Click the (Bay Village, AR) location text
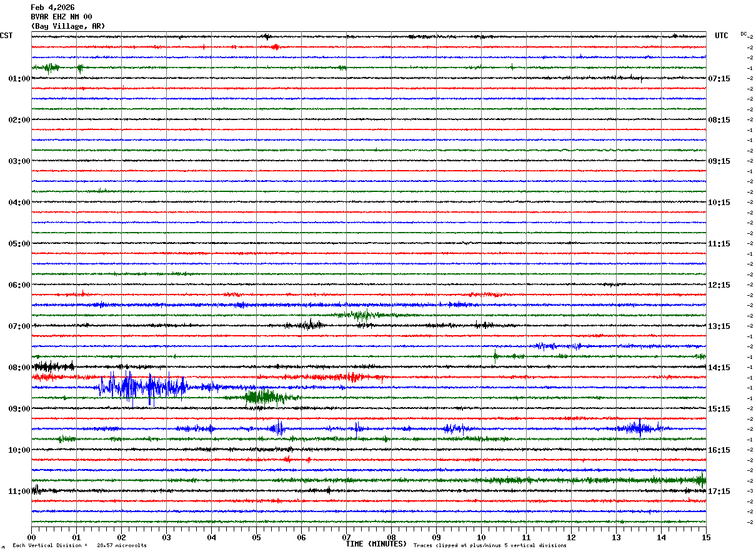Viewport: 756px width, 554px height. pyautogui.click(x=68, y=26)
